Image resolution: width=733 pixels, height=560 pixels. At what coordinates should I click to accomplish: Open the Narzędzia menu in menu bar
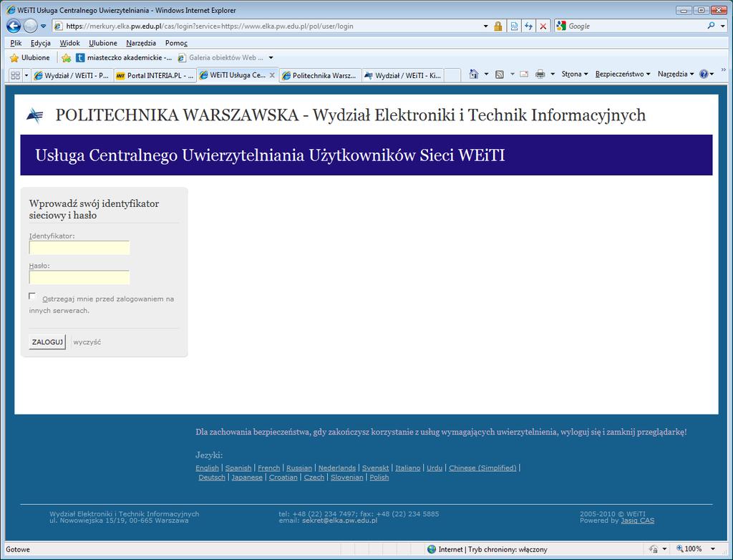click(141, 43)
